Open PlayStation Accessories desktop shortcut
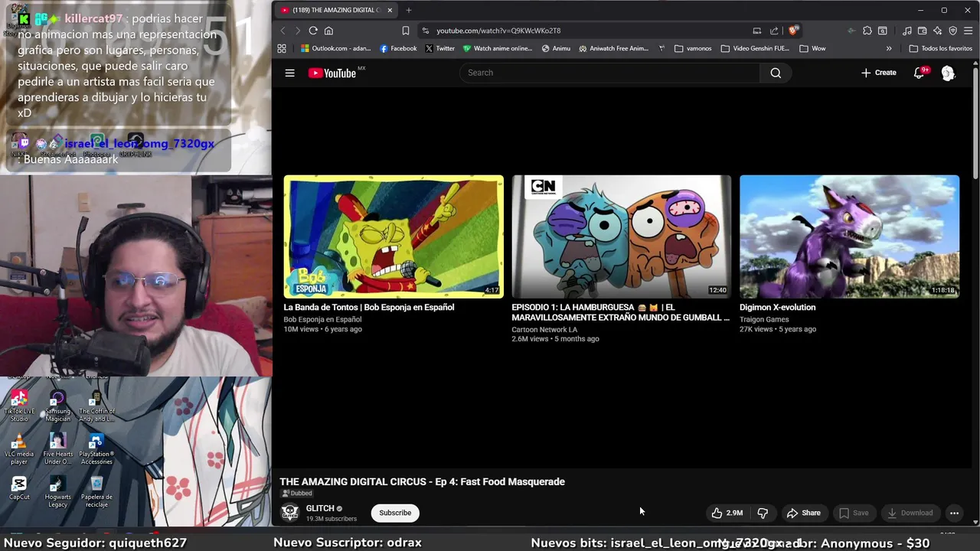The height and width of the screenshot is (551, 980). (x=96, y=449)
